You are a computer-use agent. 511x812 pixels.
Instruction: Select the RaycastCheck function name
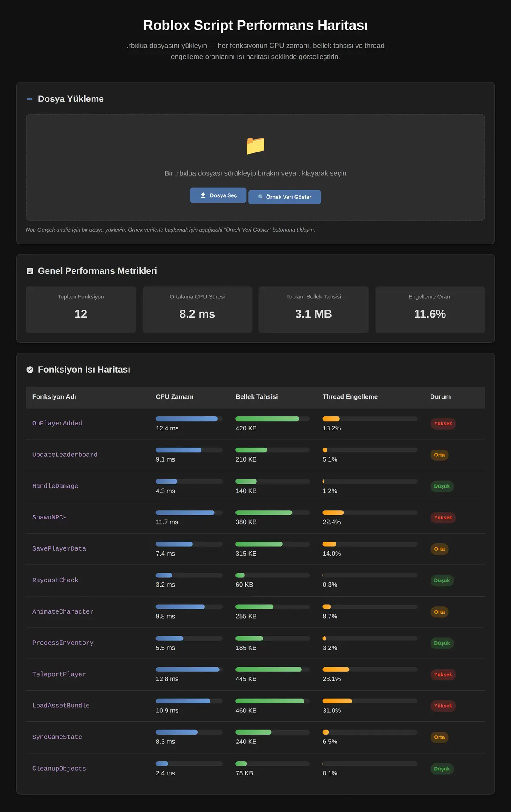coord(55,580)
